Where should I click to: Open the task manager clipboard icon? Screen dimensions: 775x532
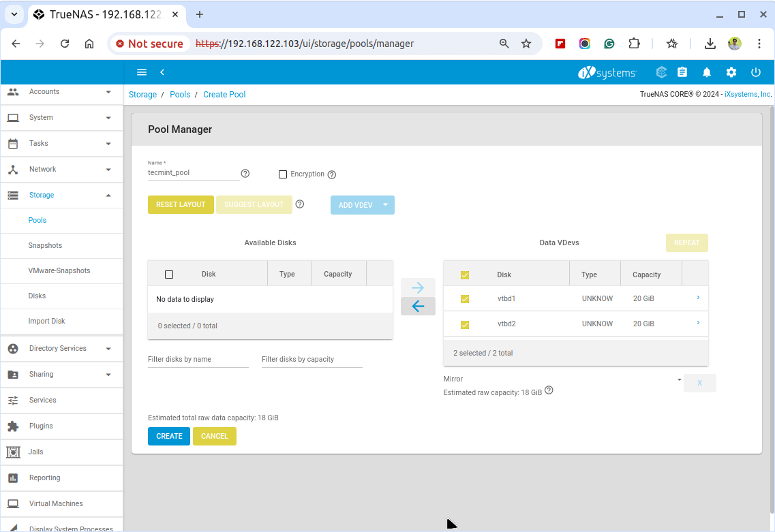point(682,72)
